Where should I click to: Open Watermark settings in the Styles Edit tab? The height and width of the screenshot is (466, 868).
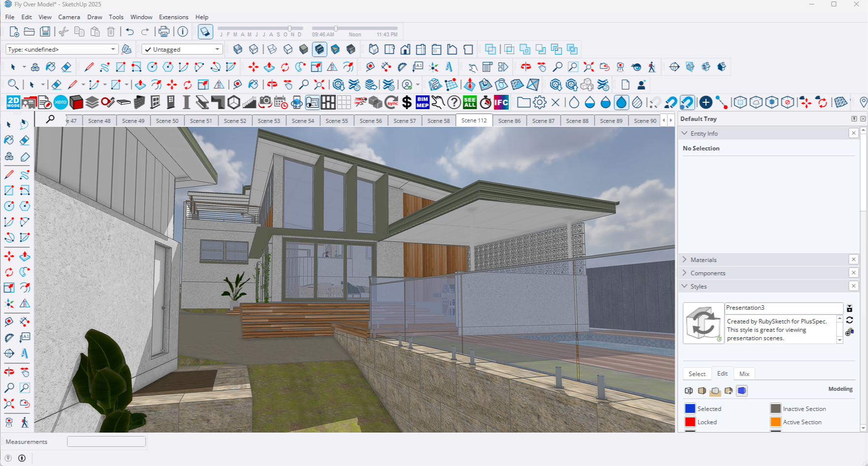point(728,391)
